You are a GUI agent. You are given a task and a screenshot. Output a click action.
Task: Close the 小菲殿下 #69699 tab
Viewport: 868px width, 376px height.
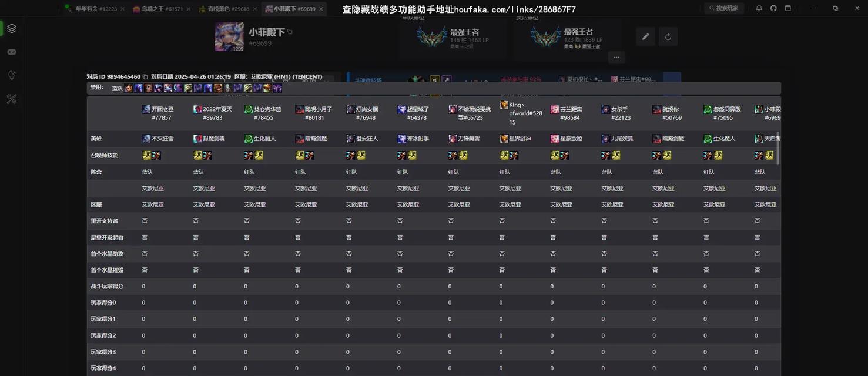[321, 9]
